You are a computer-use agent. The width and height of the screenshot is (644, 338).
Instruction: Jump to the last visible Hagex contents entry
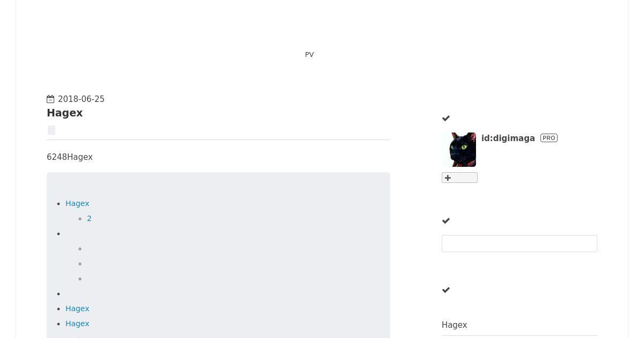click(77, 324)
